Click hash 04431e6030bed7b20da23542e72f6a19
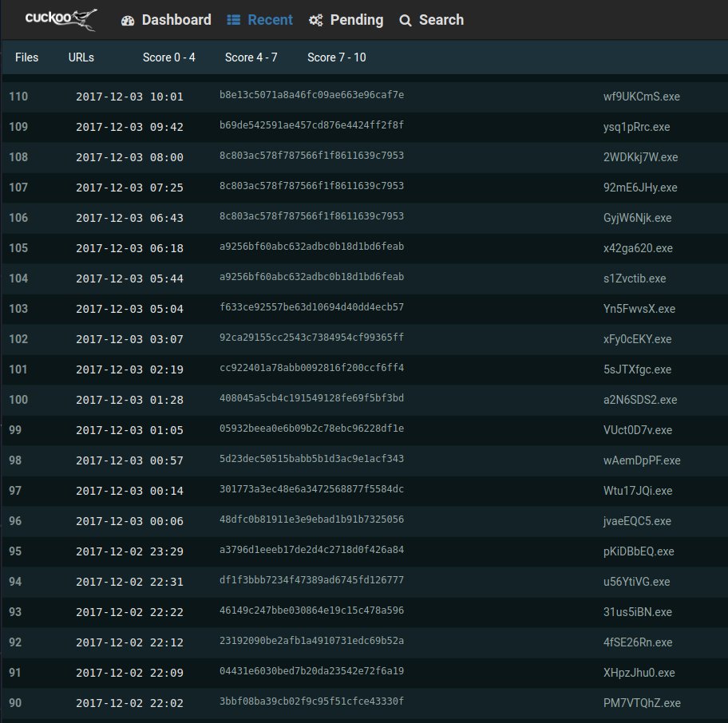 click(x=311, y=671)
